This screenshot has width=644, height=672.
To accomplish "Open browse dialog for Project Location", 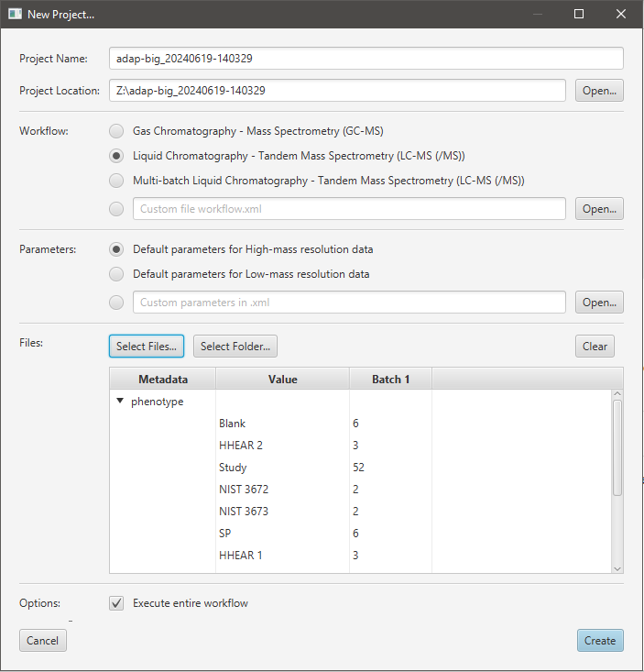I will tap(599, 91).
